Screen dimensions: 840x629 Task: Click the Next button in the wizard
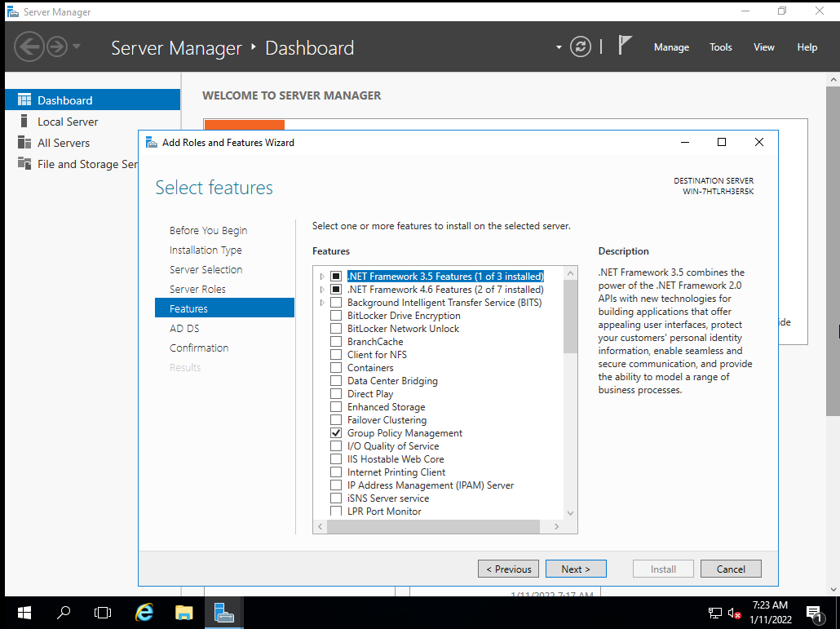pyautogui.click(x=576, y=569)
